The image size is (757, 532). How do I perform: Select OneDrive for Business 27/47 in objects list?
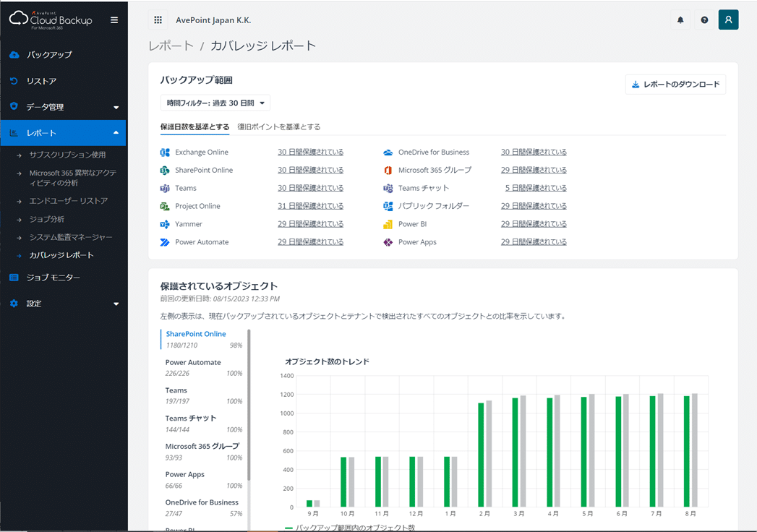[204, 507]
